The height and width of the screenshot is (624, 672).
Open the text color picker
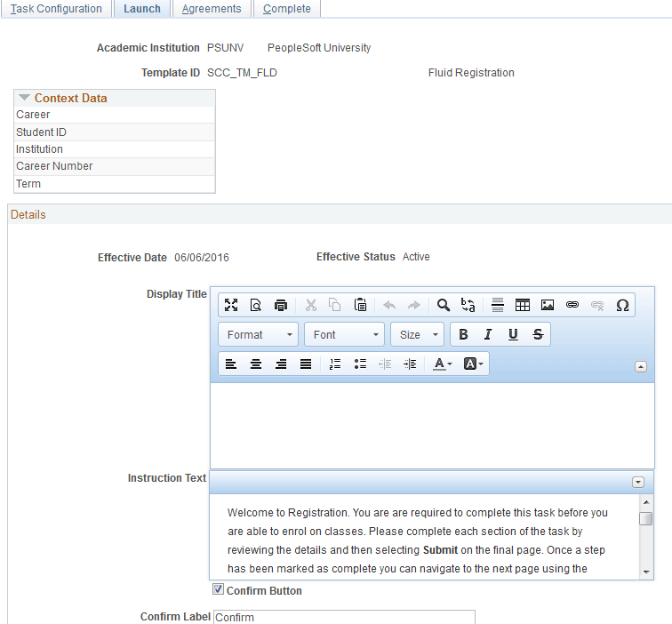[443, 364]
